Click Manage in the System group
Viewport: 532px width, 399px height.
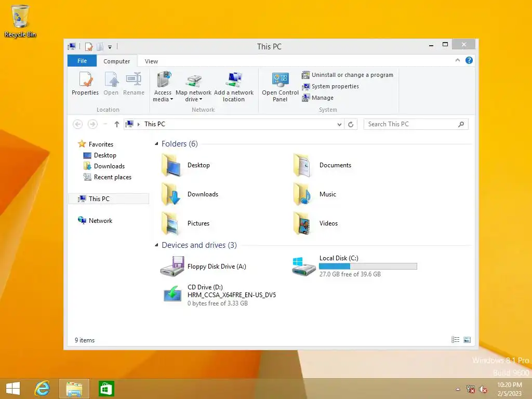pyautogui.click(x=318, y=98)
